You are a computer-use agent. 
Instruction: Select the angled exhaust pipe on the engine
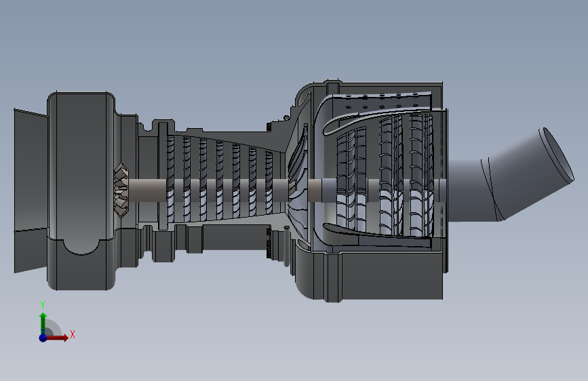511,175
